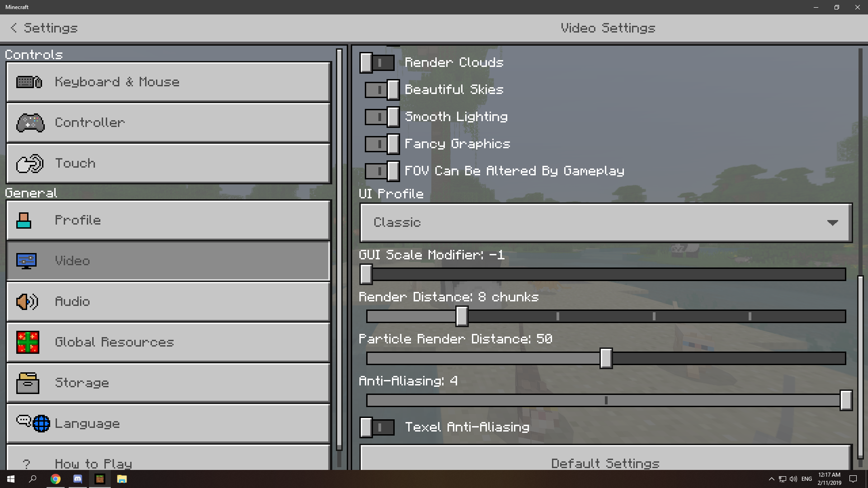Click the Touch hand icon

pos(30,164)
